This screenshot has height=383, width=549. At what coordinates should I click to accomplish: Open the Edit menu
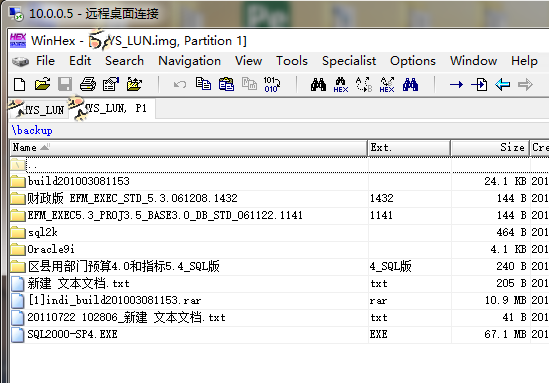80,61
